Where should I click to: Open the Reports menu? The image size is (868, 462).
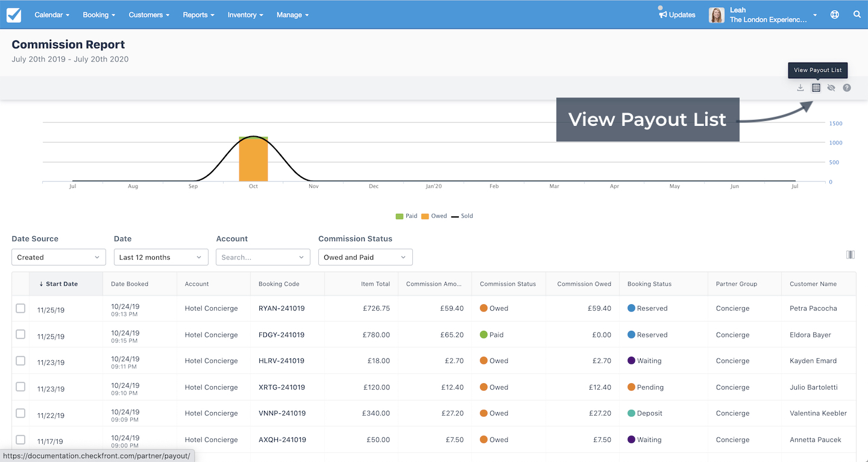pyautogui.click(x=198, y=15)
